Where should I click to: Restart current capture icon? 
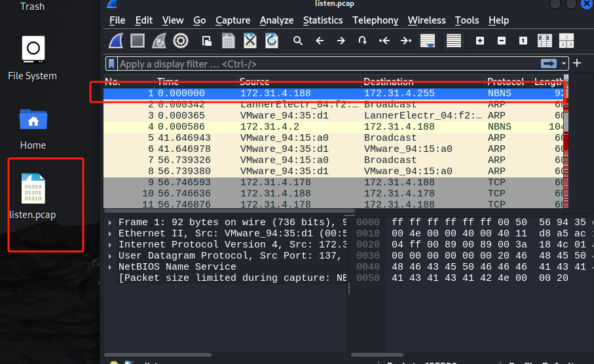point(159,41)
